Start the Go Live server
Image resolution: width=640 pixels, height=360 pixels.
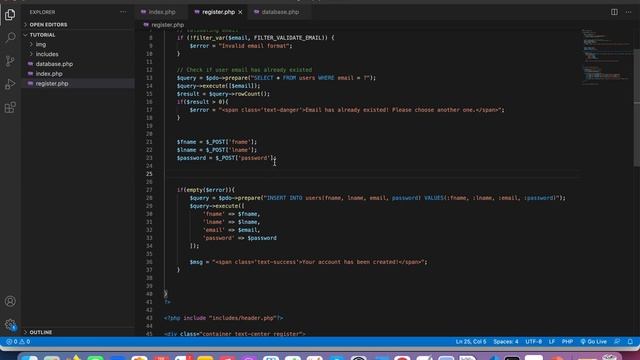(x=593, y=342)
